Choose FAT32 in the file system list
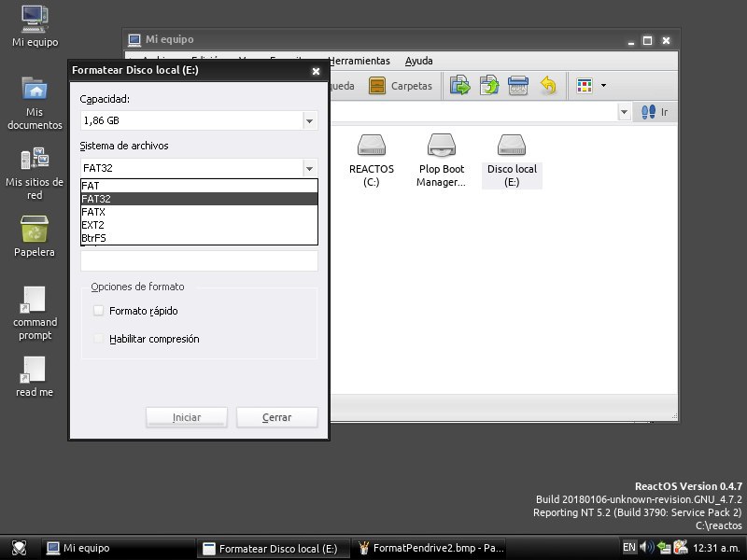Image resolution: width=747 pixels, height=560 pixels. point(199,199)
